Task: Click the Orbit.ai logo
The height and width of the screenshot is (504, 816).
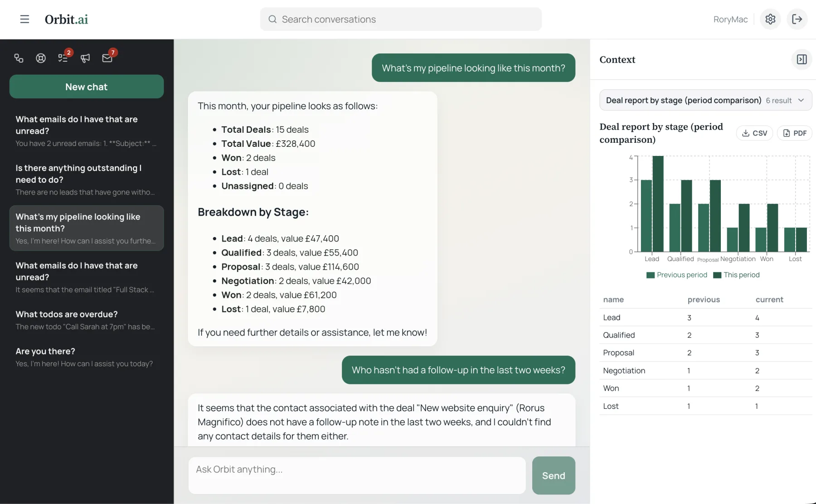Action: click(x=66, y=19)
